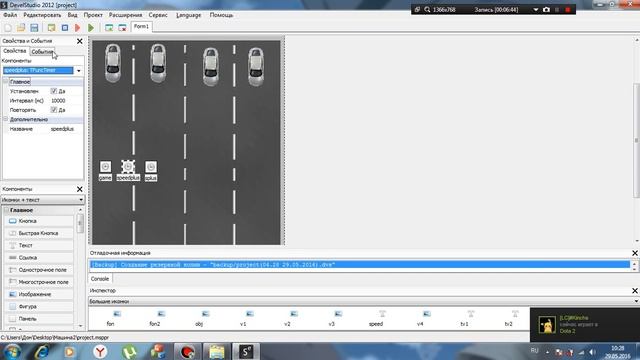Pick the Однострочное поле component
The image size is (640, 360).
click(39, 270)
